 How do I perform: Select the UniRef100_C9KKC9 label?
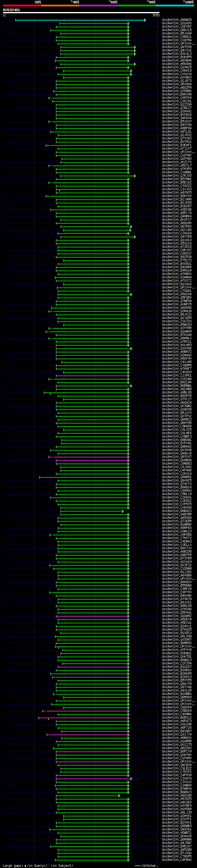(x=177, y=71)
